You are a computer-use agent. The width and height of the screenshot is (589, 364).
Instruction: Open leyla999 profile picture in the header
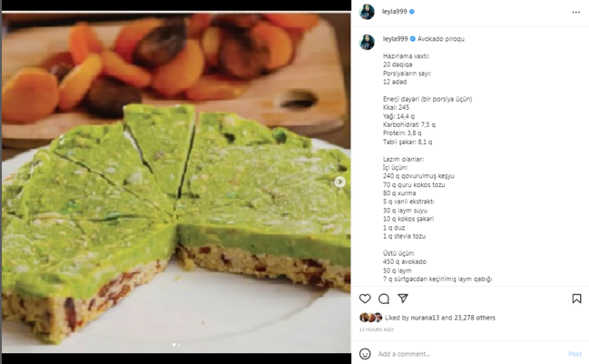pos(367,12)
